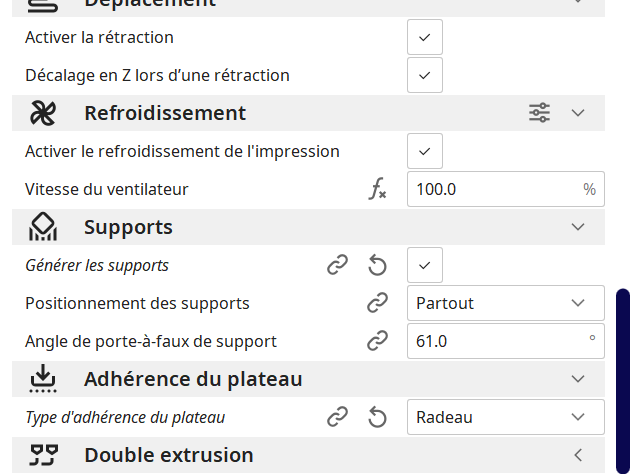
Task: Reset the Type d'adhérence du plateau setting
Action: coord(377,417)
